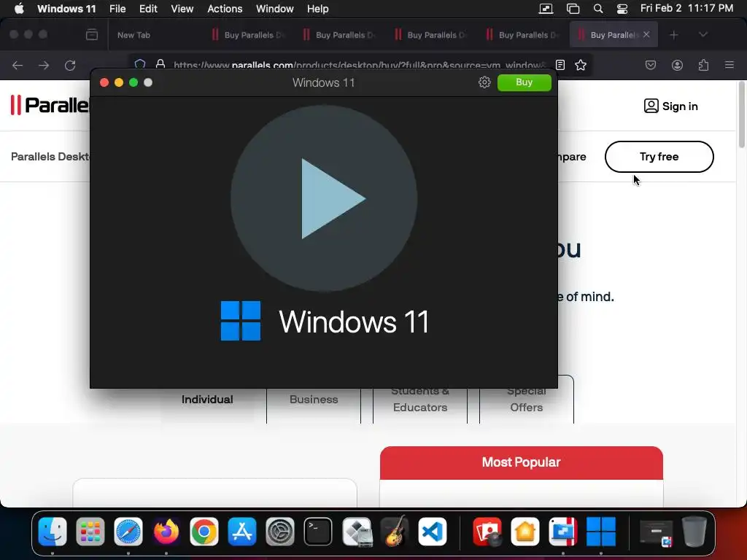Close the active Buy Parallels tab
The image size is (747, 560).
[646, 34]
